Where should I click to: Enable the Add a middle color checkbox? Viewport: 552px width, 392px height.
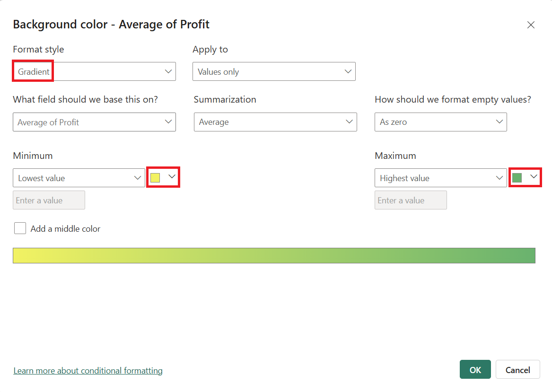pyautogui.click(x=20, y=229)
